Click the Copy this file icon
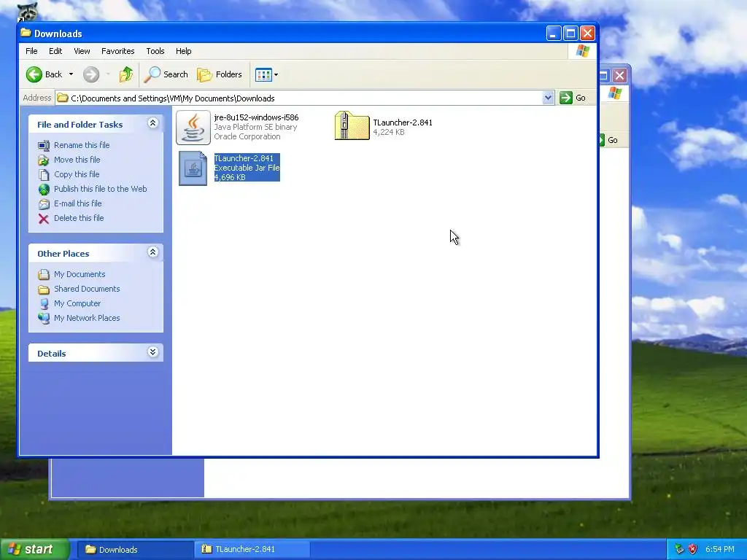 click(x=44, y=175)
